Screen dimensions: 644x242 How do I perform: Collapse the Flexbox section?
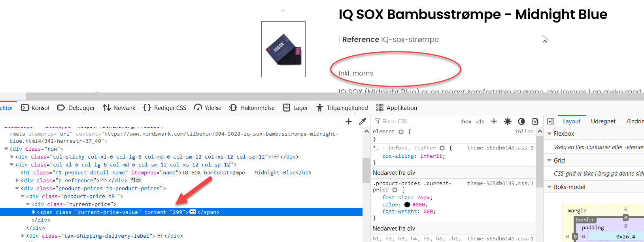point(549,134)
